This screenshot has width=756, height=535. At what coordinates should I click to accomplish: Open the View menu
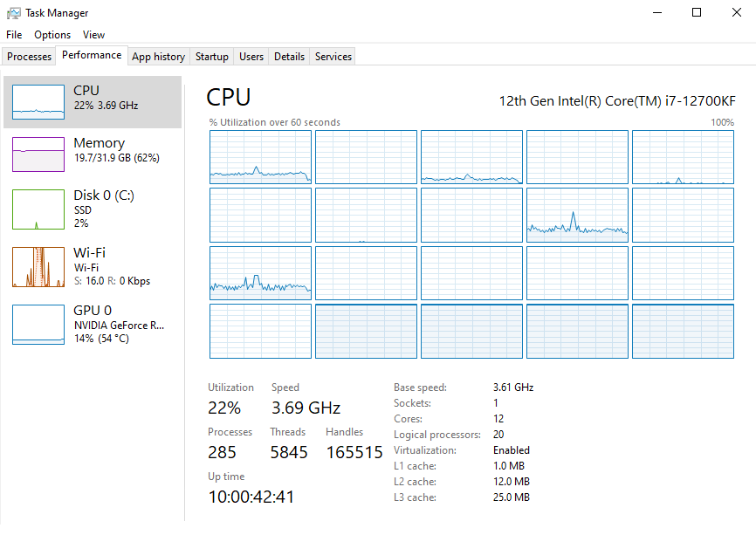[93, 35]
